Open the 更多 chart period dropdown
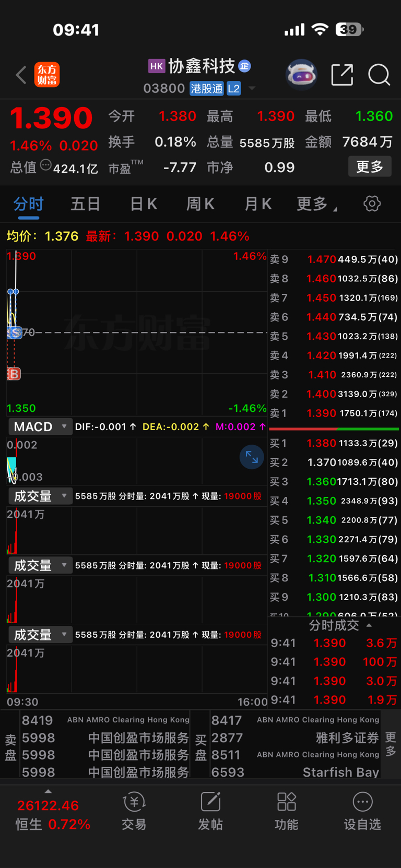 point(316,204)
